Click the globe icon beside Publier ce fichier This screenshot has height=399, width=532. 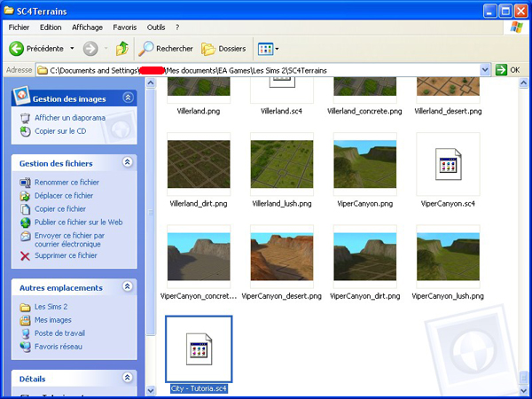coord(25,223)
